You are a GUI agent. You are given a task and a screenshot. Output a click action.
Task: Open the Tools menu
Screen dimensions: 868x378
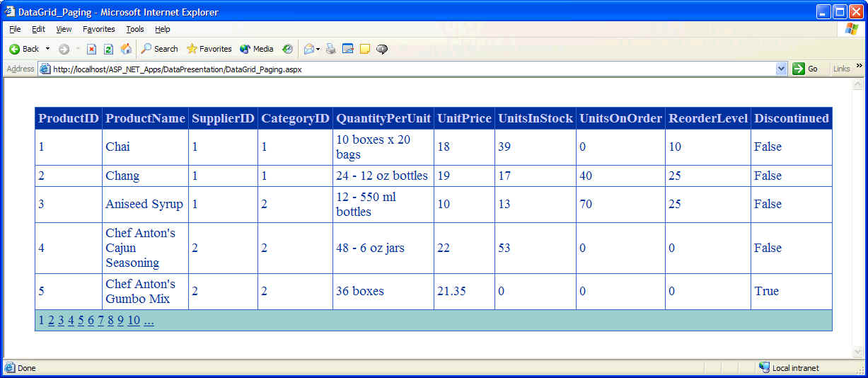(x=134, y=29)
